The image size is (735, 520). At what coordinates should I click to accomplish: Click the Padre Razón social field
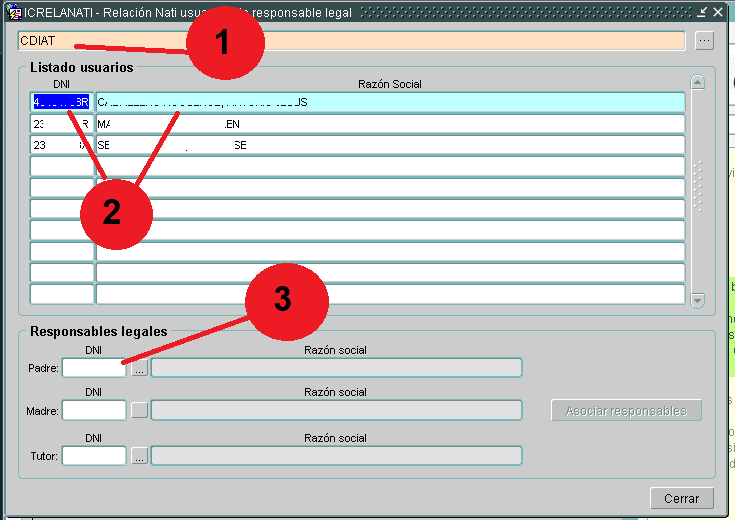pos(336,368)
